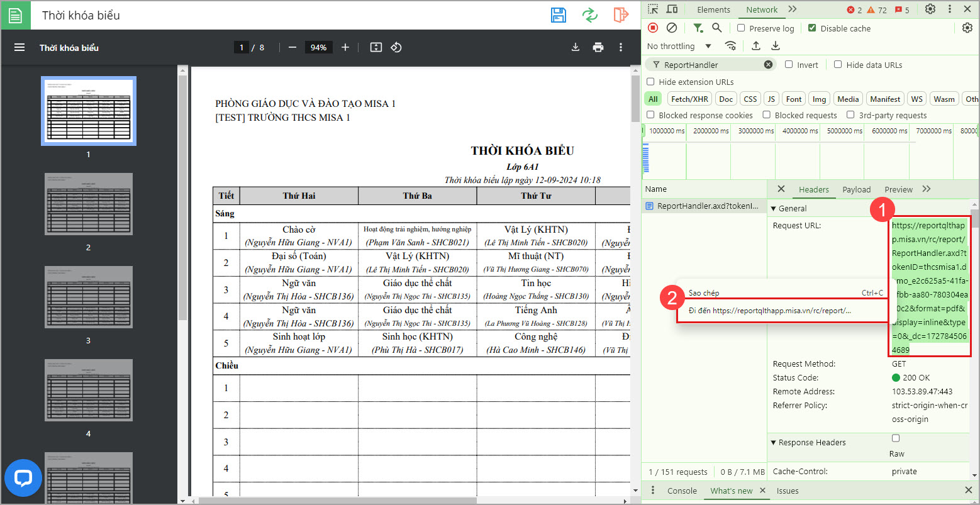Viewport: 980px width, 505px height.
Task: Open the chat support bubble
Action: (23, 478)
